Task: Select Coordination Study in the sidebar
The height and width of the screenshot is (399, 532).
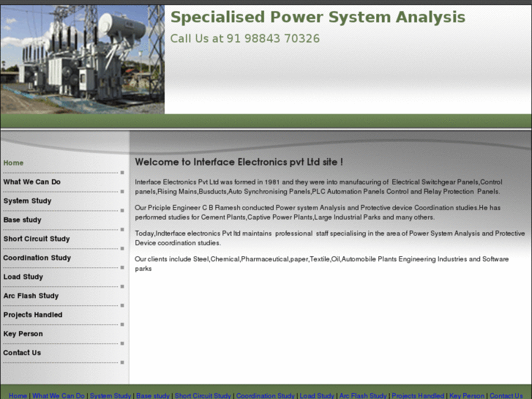Action: click(37, 258)
